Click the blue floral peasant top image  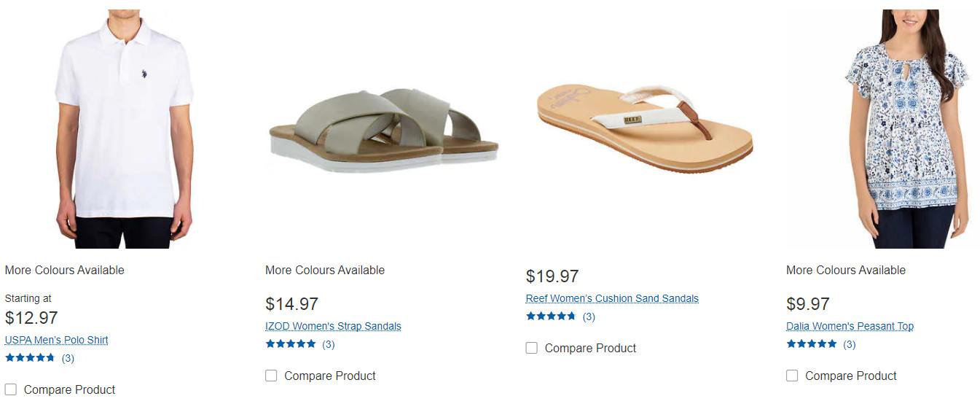(903, 128)
